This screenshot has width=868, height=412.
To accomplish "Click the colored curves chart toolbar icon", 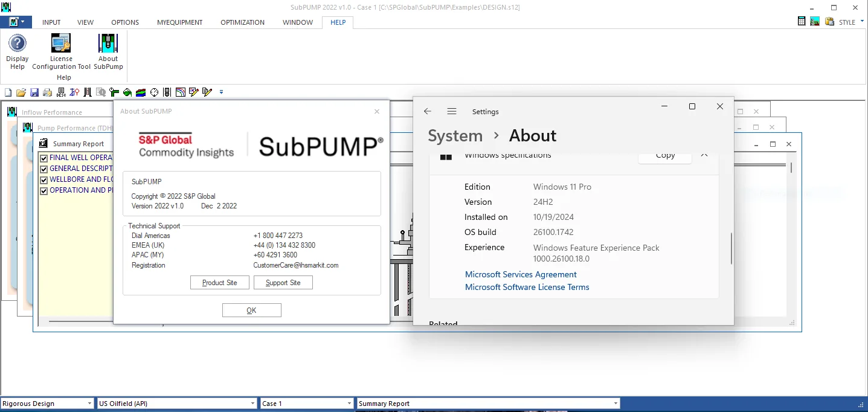I will 181,92.
